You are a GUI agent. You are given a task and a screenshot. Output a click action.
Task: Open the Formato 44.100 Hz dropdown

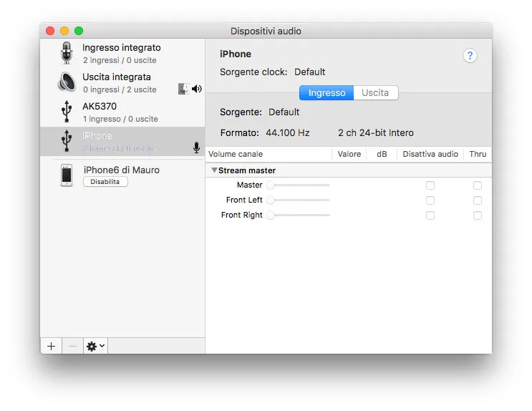(288, 132)
